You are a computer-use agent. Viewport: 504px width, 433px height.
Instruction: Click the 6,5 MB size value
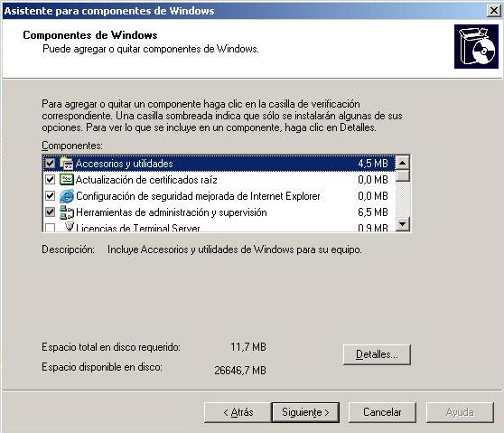pyautogui.click(x=373, y=212)
